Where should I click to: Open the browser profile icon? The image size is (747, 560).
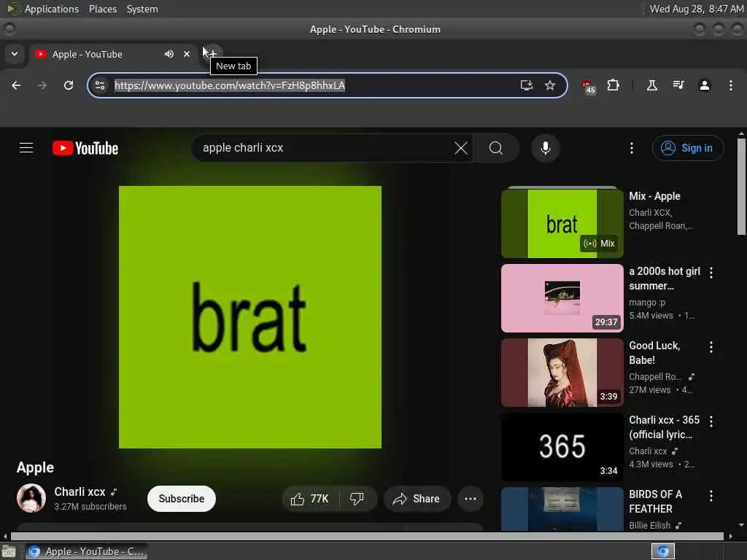[705, 85]
